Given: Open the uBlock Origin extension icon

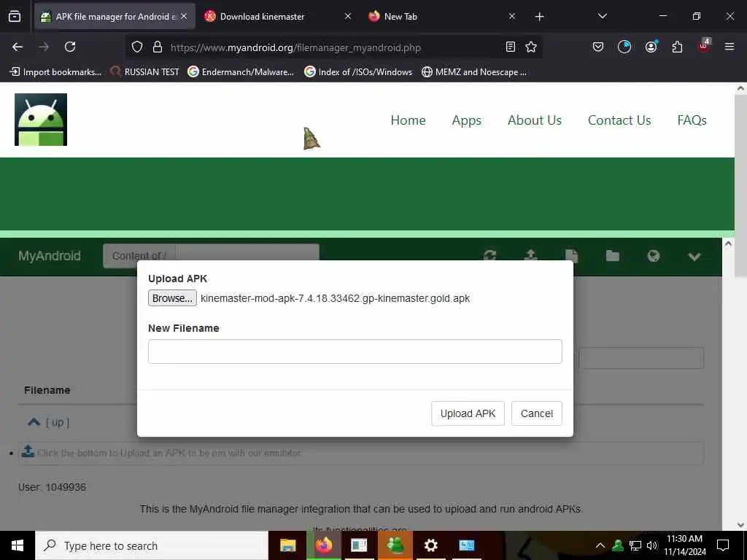Looking at the screenshot, I should coord(704,46).
